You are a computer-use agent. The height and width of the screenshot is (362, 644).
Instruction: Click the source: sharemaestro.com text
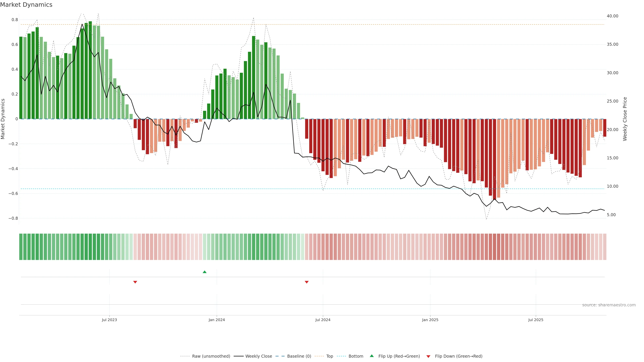pos(609,305)
